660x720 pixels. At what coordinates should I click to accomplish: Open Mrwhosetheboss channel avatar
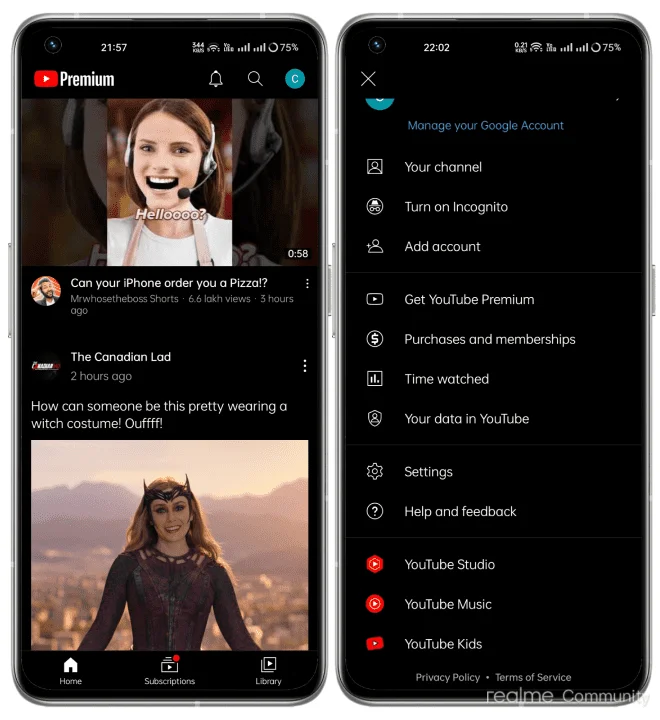[46, 291]
